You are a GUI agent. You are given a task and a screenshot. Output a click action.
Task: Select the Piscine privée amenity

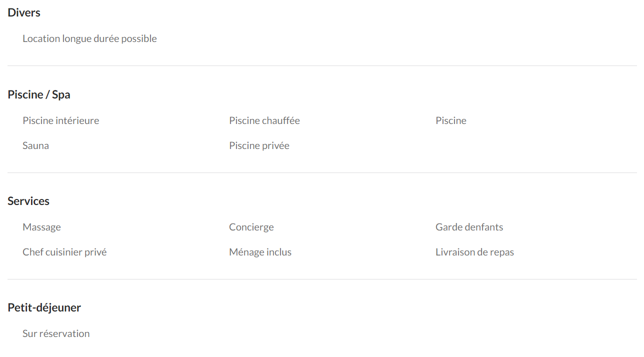(x=259, y=145)
